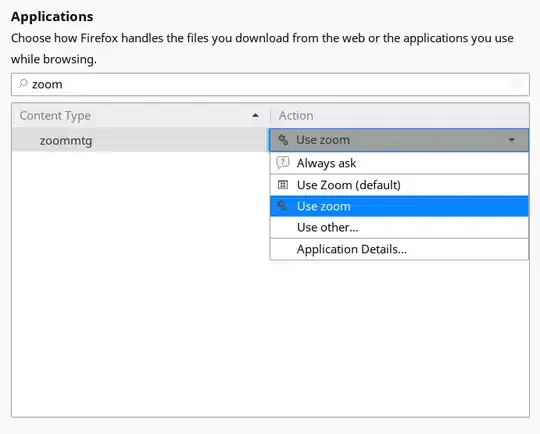Image resolution: width=540 pixels, height=434 pixels.
Task: Click the search magnifier icon
Action: [23, 84]
